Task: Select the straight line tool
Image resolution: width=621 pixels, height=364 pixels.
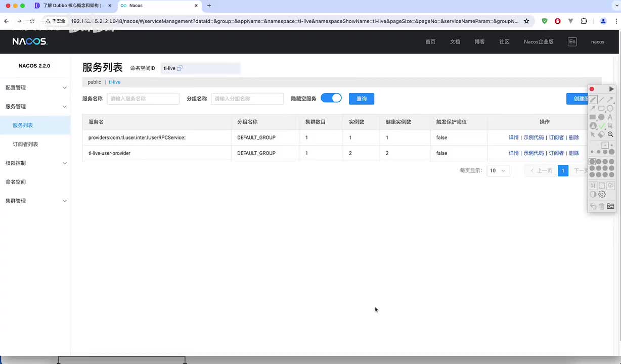Action: 602,100
